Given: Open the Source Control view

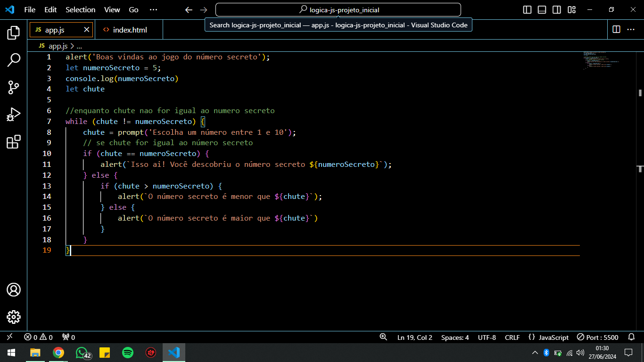Looking at the screenshot, I should (13, 87).
